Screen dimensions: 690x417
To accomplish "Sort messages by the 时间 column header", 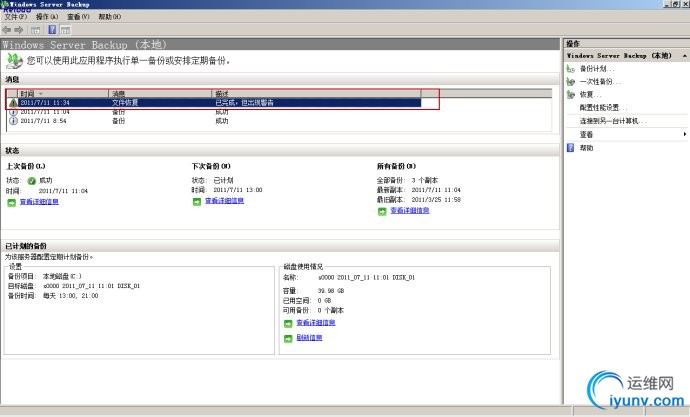I will pyautogui.click(x=63, y=93).
